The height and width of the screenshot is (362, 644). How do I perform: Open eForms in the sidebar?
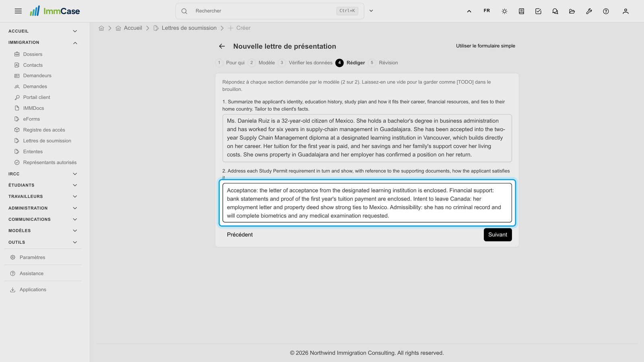pyautogui.click(x=31, y=119)
